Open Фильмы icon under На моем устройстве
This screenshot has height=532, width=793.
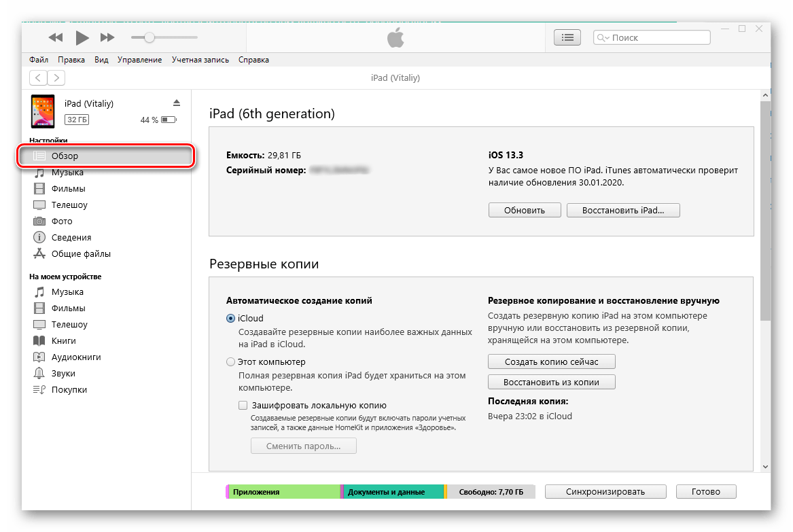click(39, 308)
